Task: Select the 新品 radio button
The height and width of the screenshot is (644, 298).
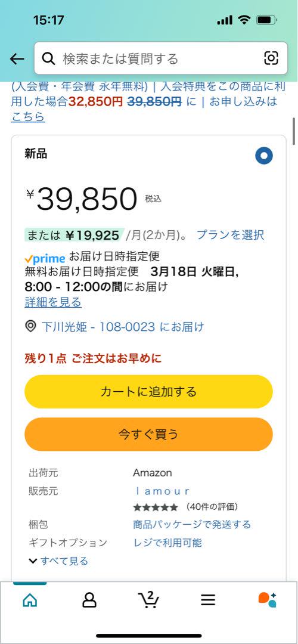Action: [x=264, y=156]
